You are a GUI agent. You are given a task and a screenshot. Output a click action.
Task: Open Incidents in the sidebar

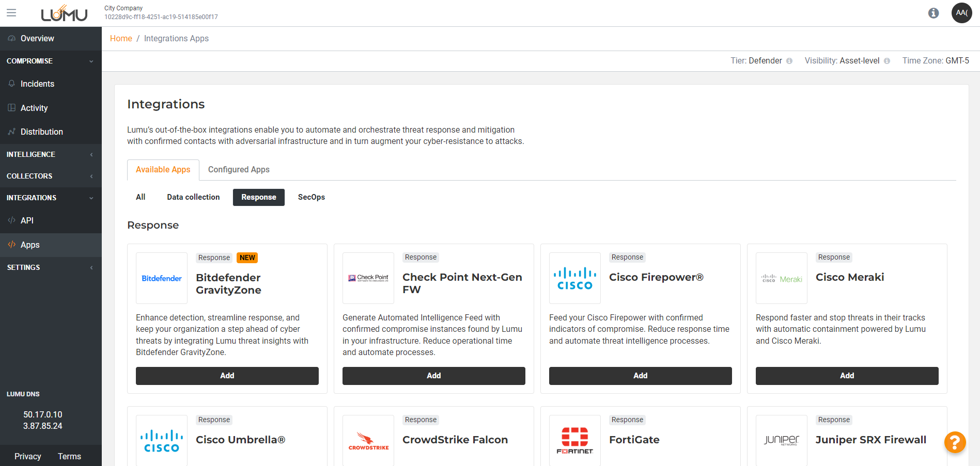coord(37,84)
